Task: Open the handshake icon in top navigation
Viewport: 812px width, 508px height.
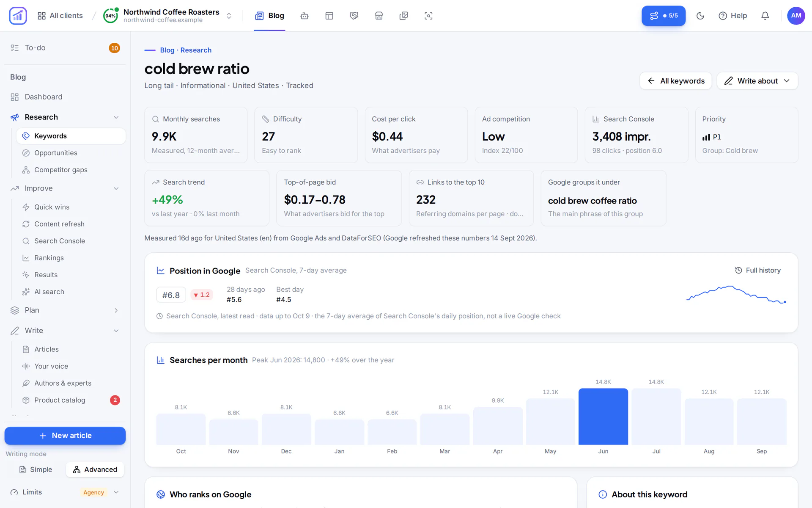Action: tap(354, 16)
